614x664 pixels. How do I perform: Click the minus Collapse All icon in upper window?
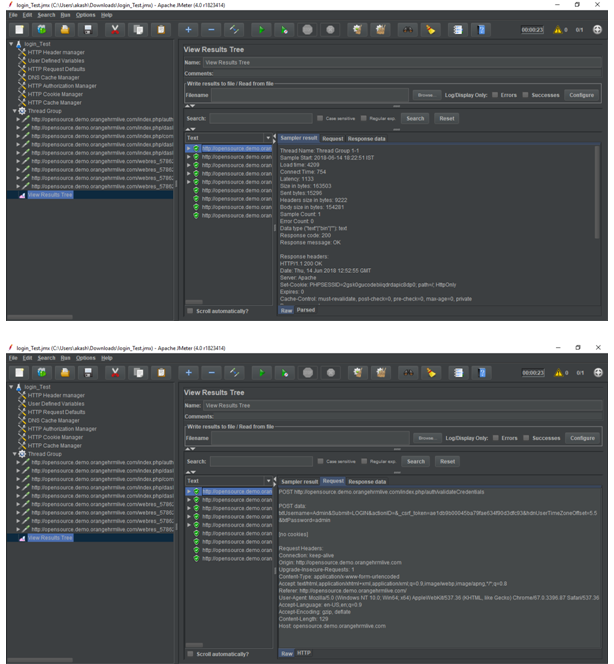(211, 30)
